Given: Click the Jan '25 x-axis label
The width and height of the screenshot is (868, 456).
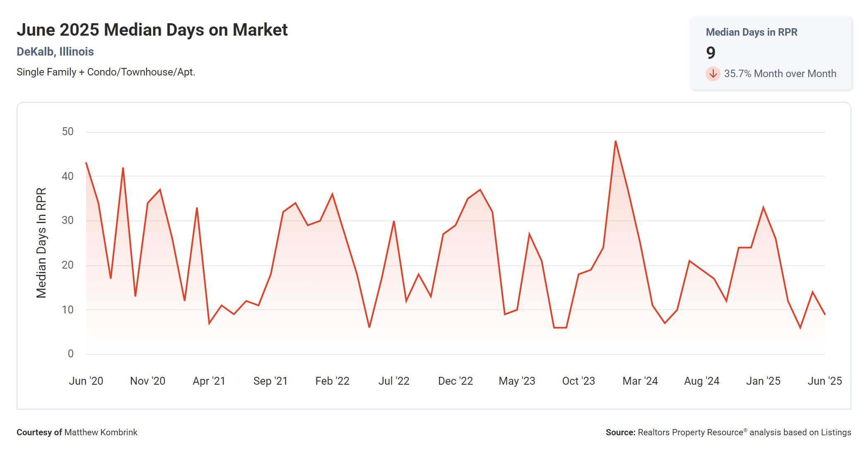Looking at the screenshot, I should click(x=763, y=381).
